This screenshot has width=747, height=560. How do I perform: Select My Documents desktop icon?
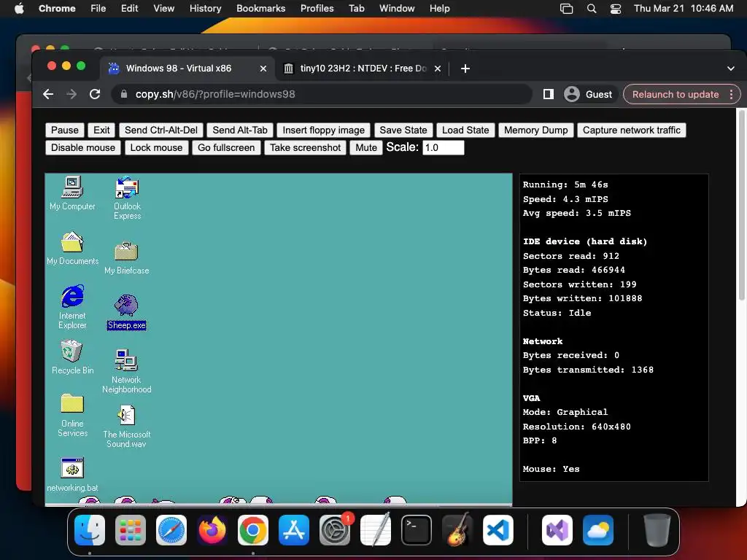click(x=72, y=248)
